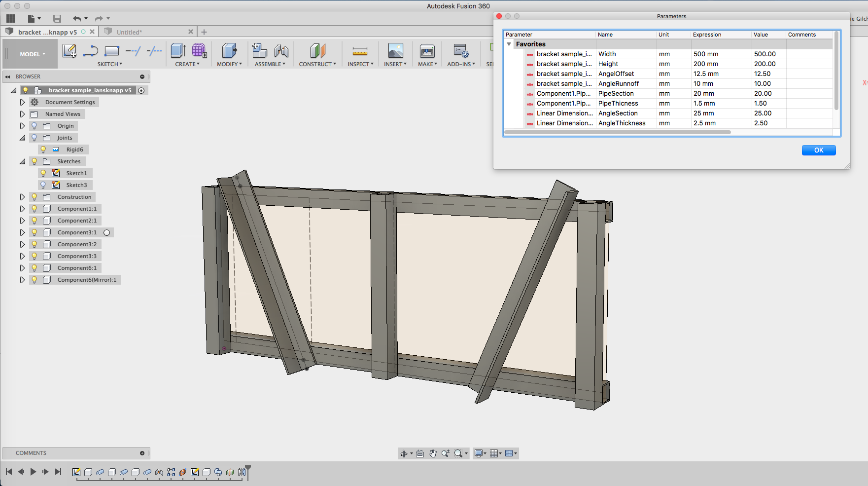
Task: Open the Extrude tool in Create panel
Action: coord(178,51)
